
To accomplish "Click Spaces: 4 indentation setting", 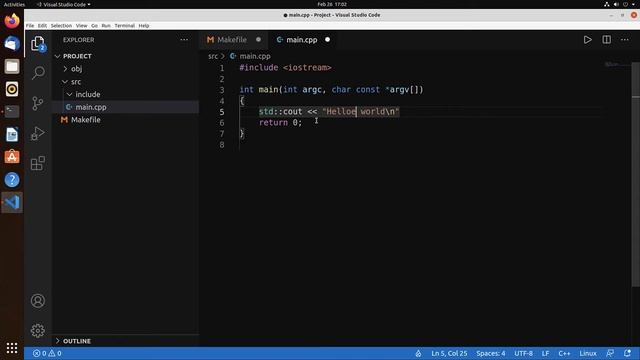I will 491,353.
